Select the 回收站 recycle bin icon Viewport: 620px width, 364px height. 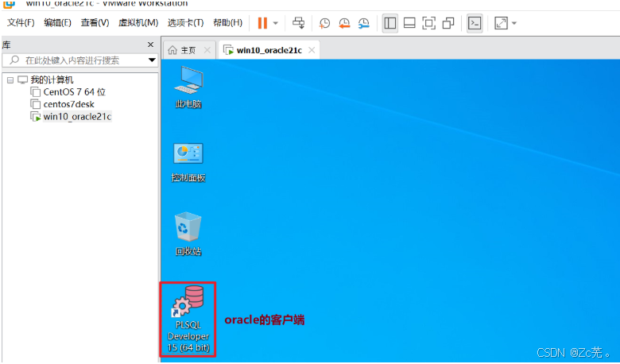[x=188, y=234]
